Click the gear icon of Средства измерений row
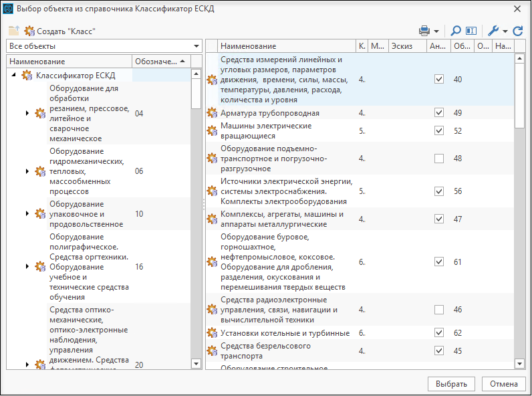Screen dimensions: 532x396 tap(212, 80)
